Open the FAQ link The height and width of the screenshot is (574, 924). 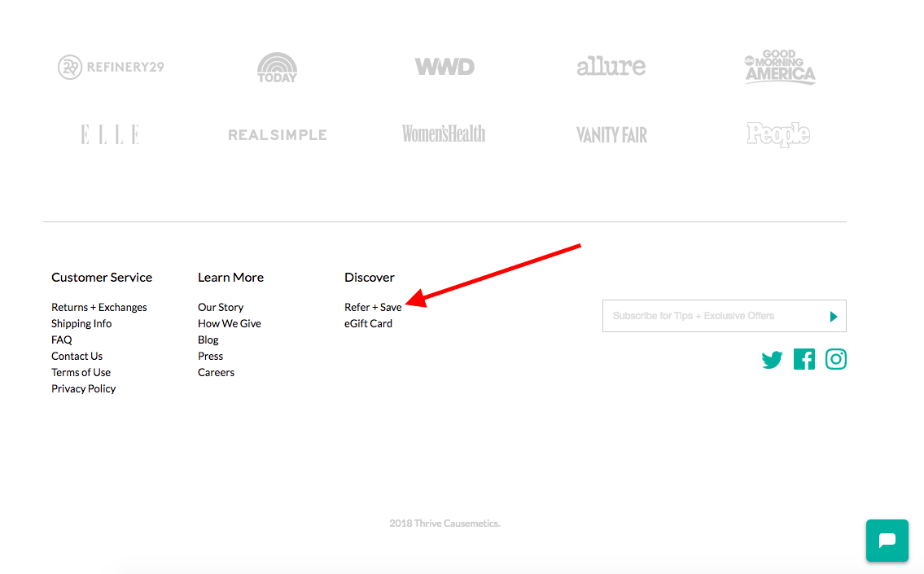tap(62, 340)
